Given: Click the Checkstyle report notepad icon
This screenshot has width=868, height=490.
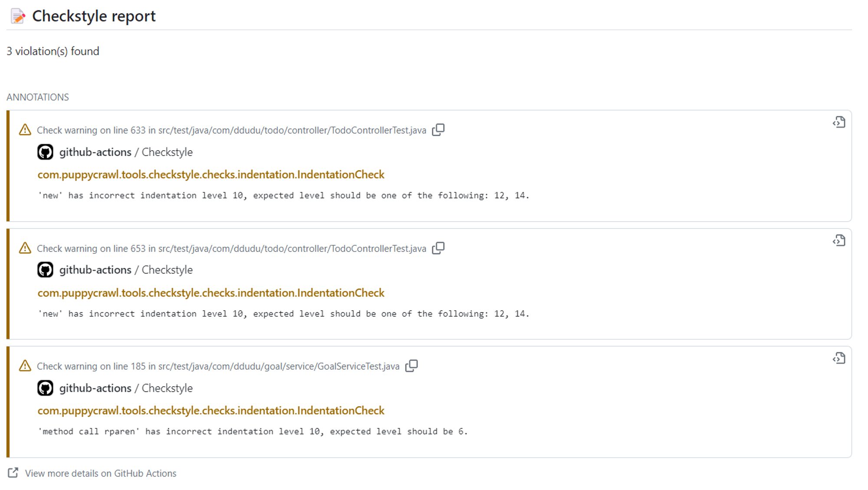Looking at the screenshot, I should [x=18, y=17].
